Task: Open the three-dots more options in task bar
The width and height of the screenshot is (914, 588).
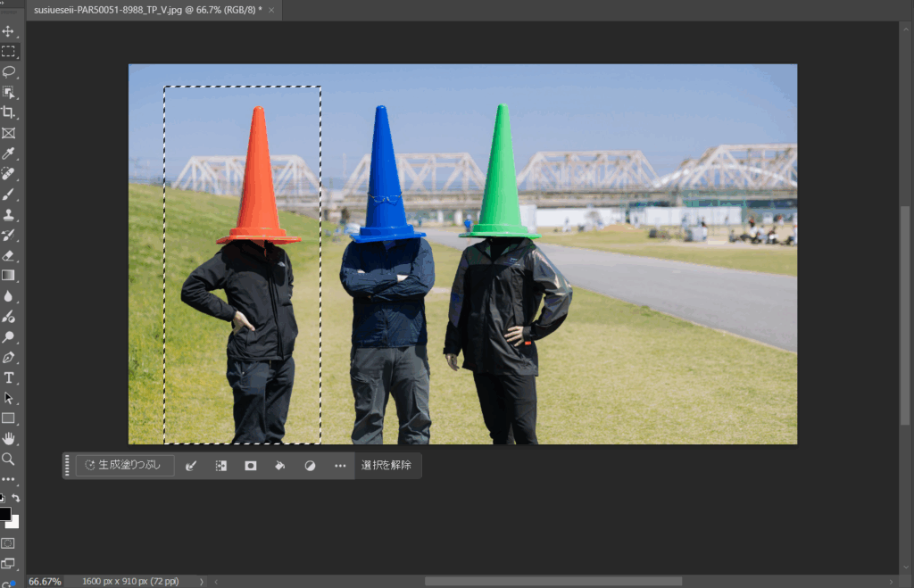Action: pos(340,466)
